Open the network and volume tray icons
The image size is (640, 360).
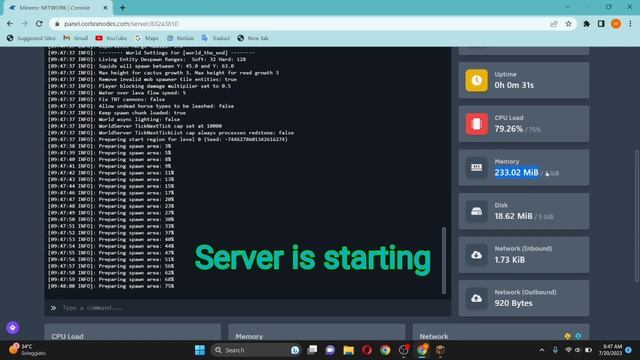click(578, 350)
